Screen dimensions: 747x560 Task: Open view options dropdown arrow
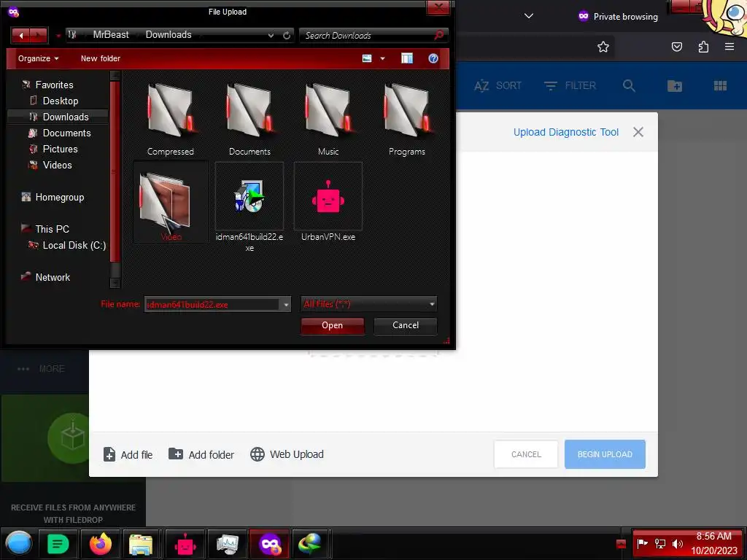coord(382,58)
